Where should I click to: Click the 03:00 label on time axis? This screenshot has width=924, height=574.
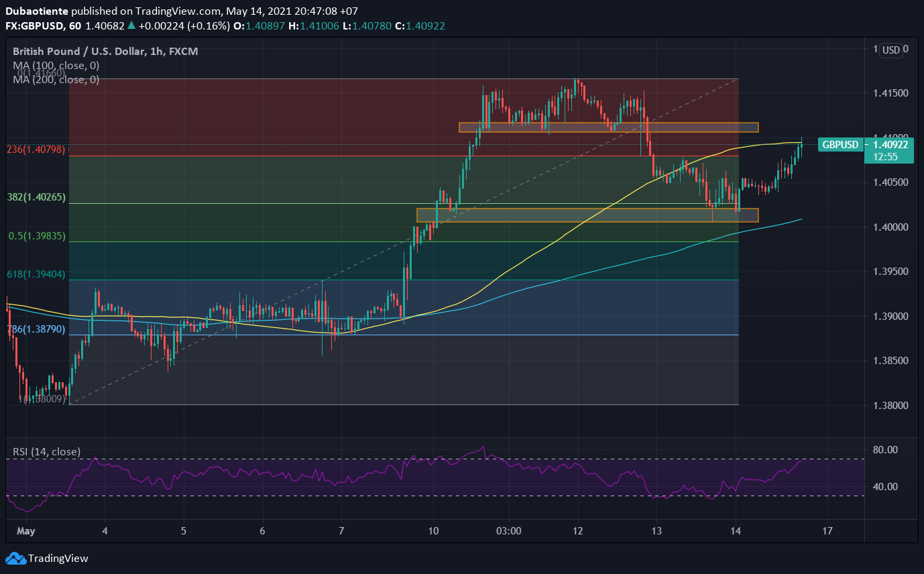pos(508,530)
